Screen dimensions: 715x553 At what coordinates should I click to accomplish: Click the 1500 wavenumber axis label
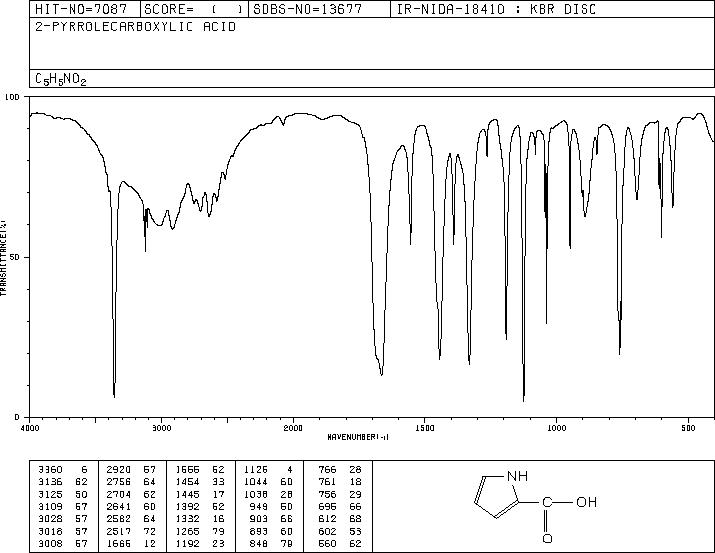pyautogui.click(x=425, y=428)
